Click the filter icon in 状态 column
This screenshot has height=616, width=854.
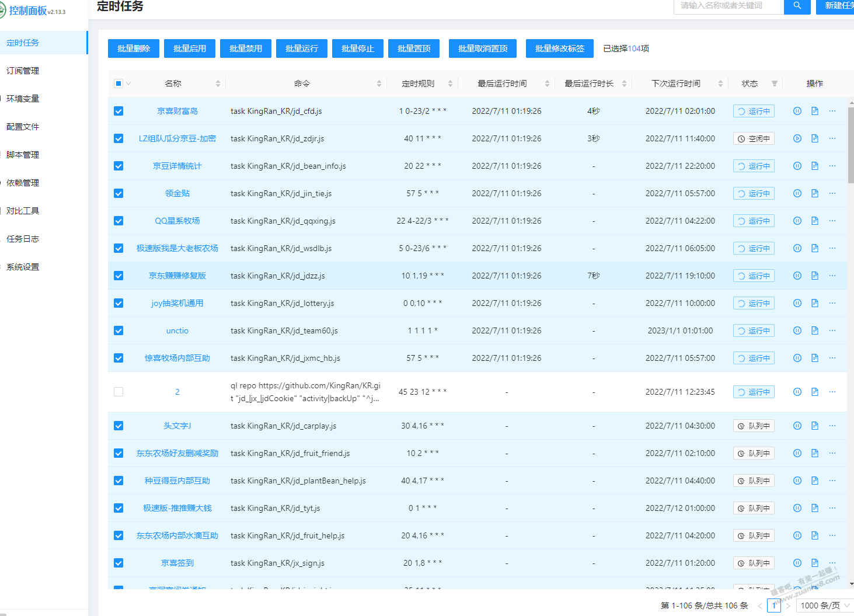(774, 83)
